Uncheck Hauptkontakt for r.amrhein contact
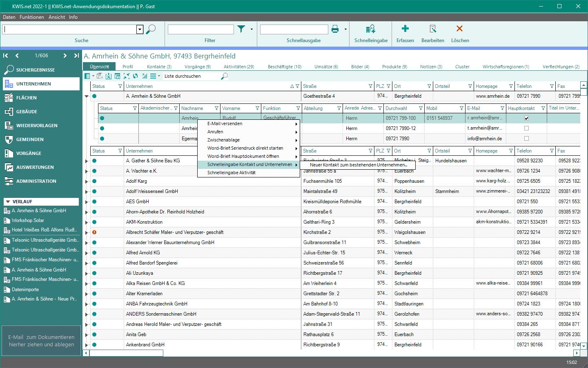 526,118
